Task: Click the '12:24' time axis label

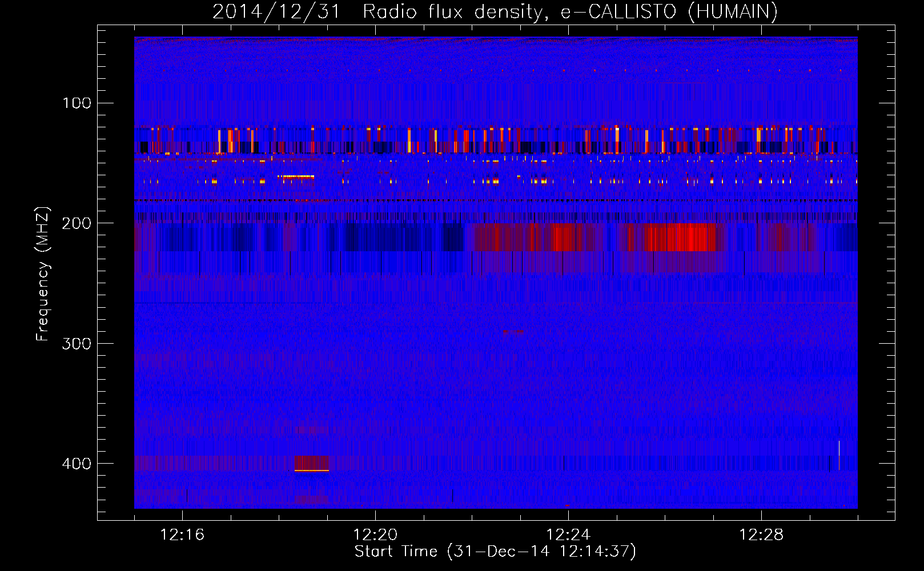Action: (x=568, y=535)
